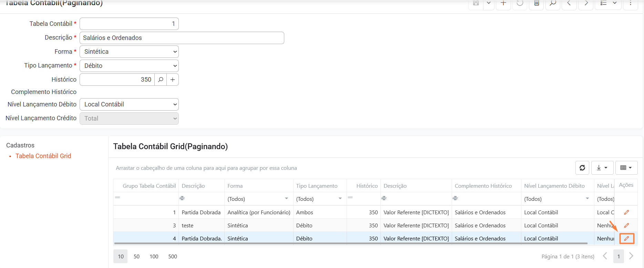Click the plus icon to add new record
This screenshot has width=644, height=268.
point(503,3)
